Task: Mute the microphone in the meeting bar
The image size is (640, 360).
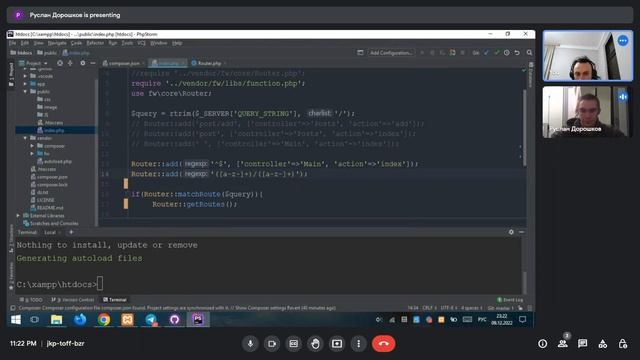Action: tap(250, 344)
